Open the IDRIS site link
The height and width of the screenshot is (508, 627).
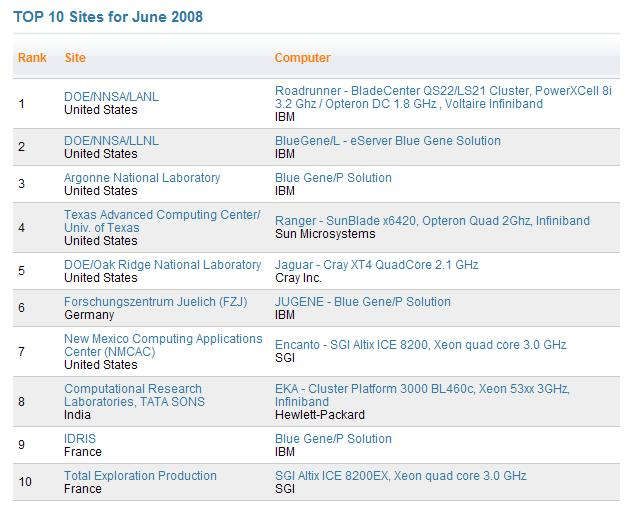[x=80, y=439]
